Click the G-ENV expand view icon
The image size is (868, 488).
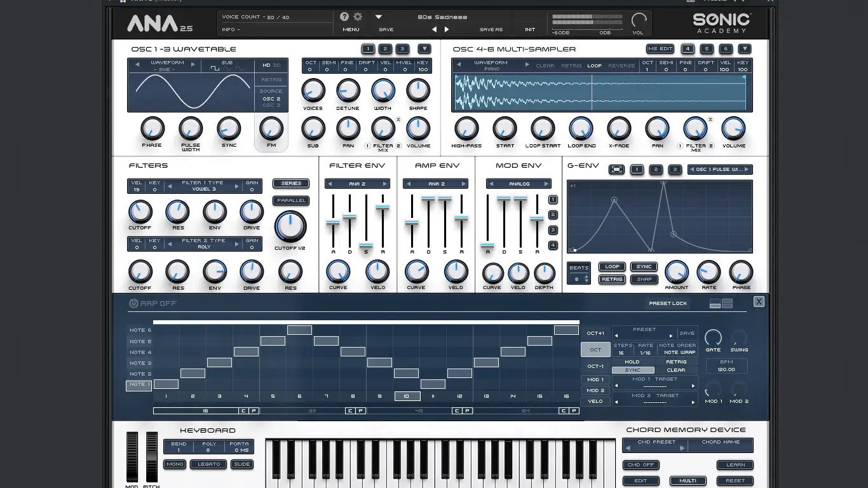click(x=616, y=170)
